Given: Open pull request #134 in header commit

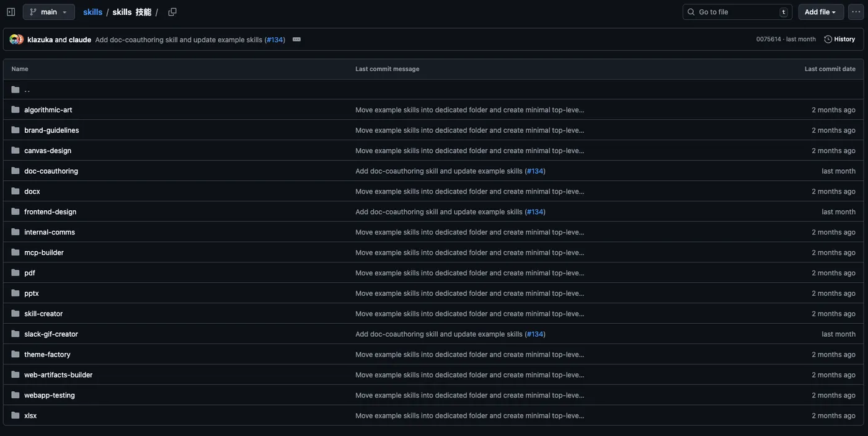Looking at the screenshot, I should 276,40.
